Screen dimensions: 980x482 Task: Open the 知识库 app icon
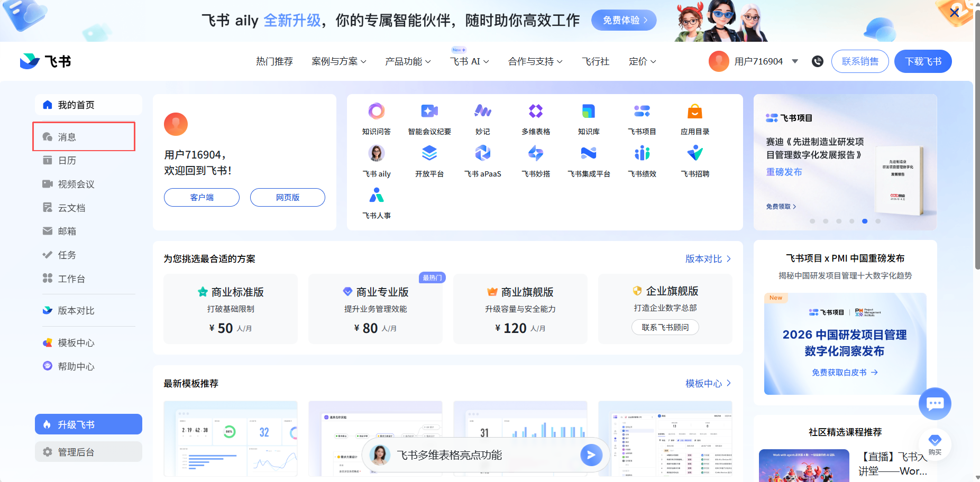[589, 112]
